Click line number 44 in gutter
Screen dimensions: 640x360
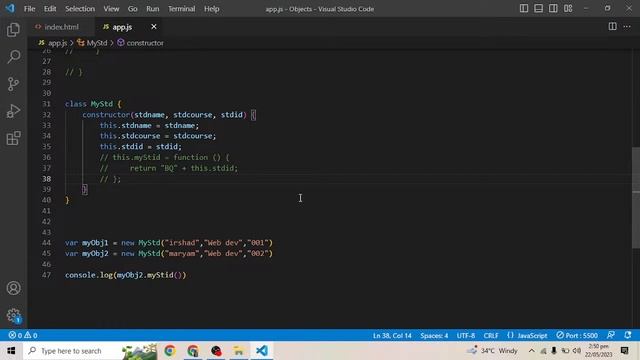(x=47, y=243)
